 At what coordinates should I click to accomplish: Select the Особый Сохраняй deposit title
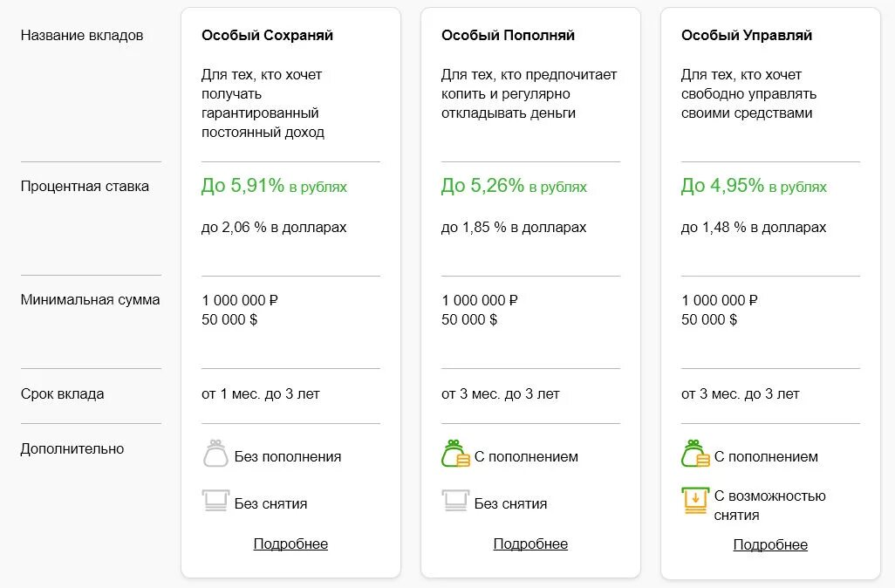click(x=267, y=36)
